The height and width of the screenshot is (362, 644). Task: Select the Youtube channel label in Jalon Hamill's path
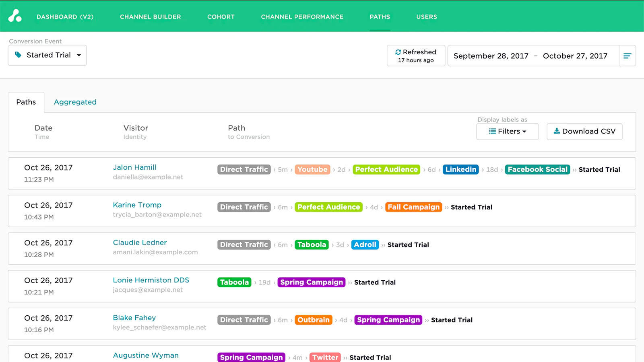[312, 169]
